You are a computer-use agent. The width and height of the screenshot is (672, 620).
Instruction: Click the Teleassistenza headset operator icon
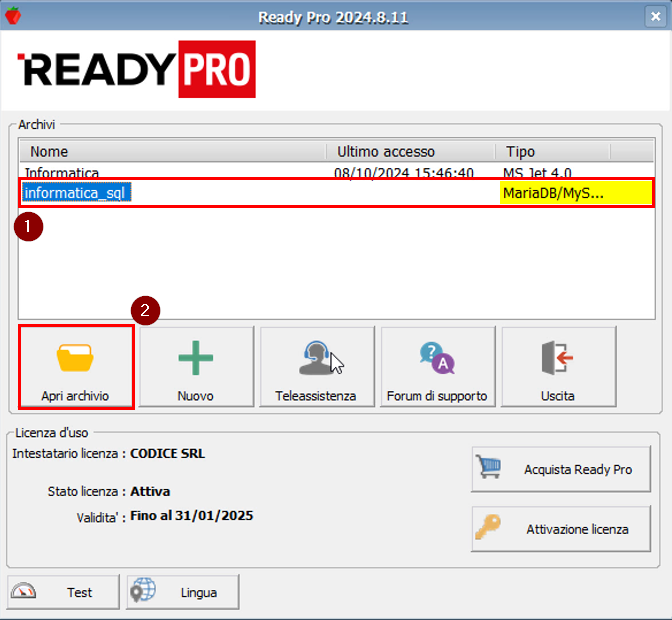(x=316, y=358)
